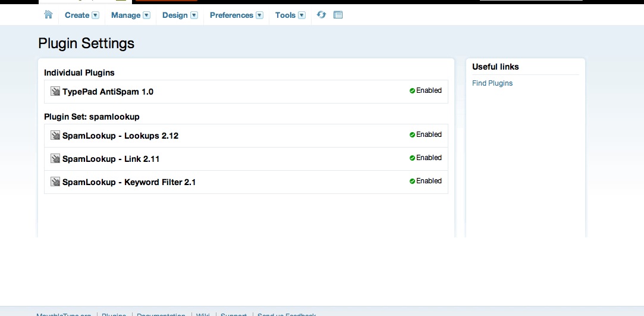
Task: Expand SpamLookup - Link 2.11 plugin
Action: coord(111,159)
